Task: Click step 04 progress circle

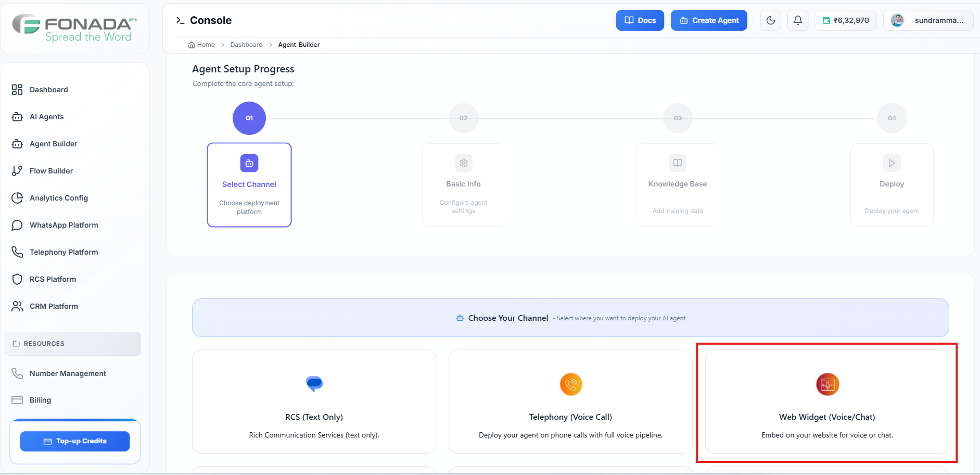Action: coord(892,118)
